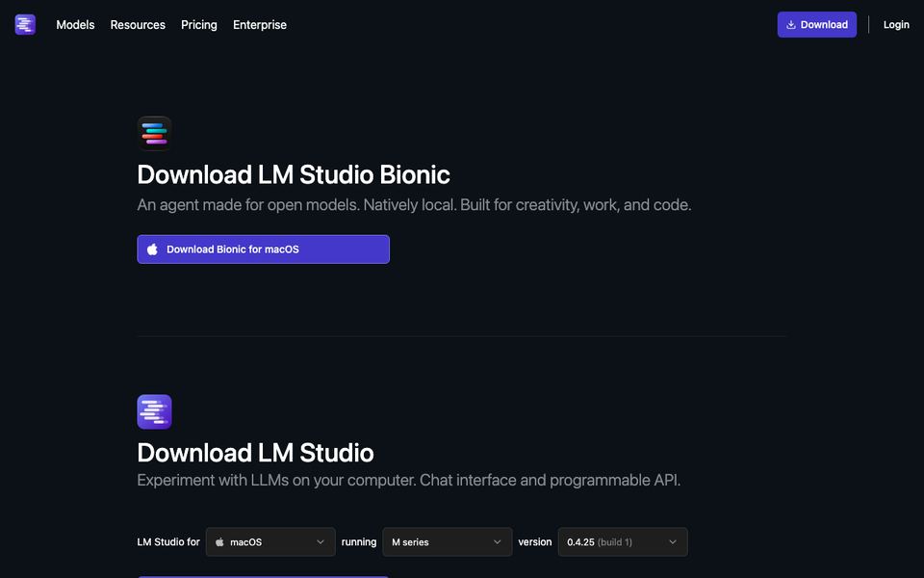Click the purple LM Studio app icon
Viewport: 924px width, 578px height.
pyautogui.click(x=154, y=411)
